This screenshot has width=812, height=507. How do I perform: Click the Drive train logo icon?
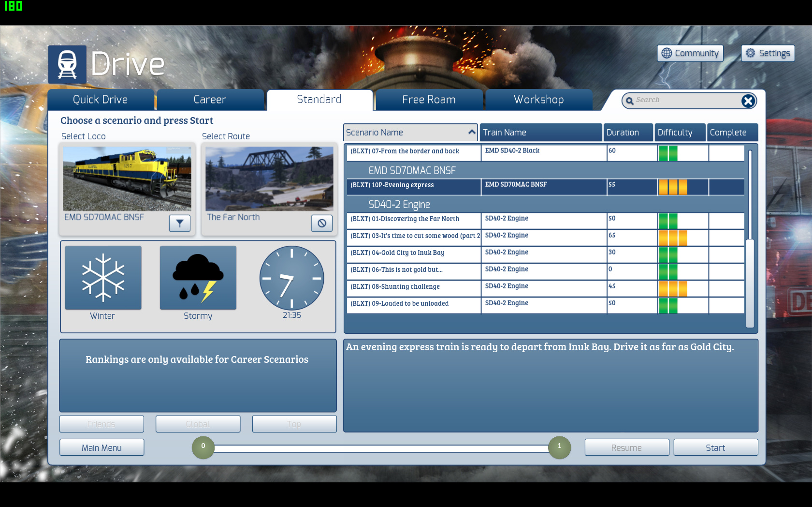click(x=67, y=64)
